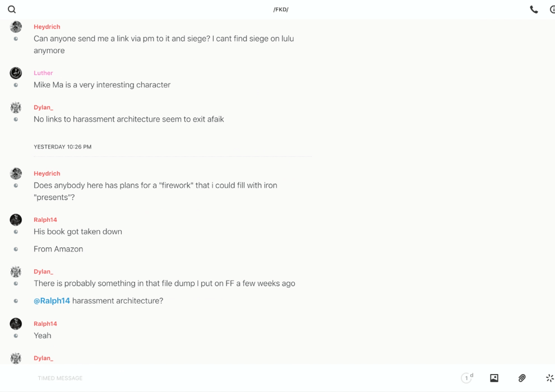Send a ping with the burst icon
This screenshot has width=555, height=392.
(x=549, y=378)
